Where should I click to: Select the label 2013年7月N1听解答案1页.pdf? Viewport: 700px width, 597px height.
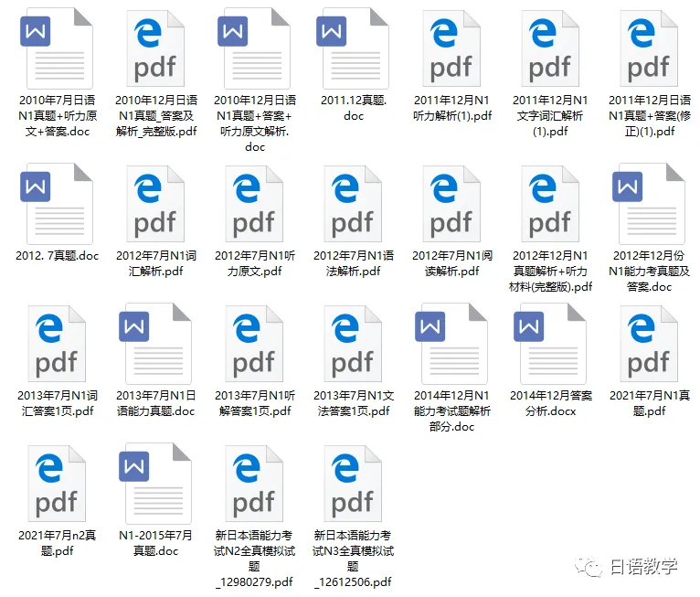tap(255, 403)
